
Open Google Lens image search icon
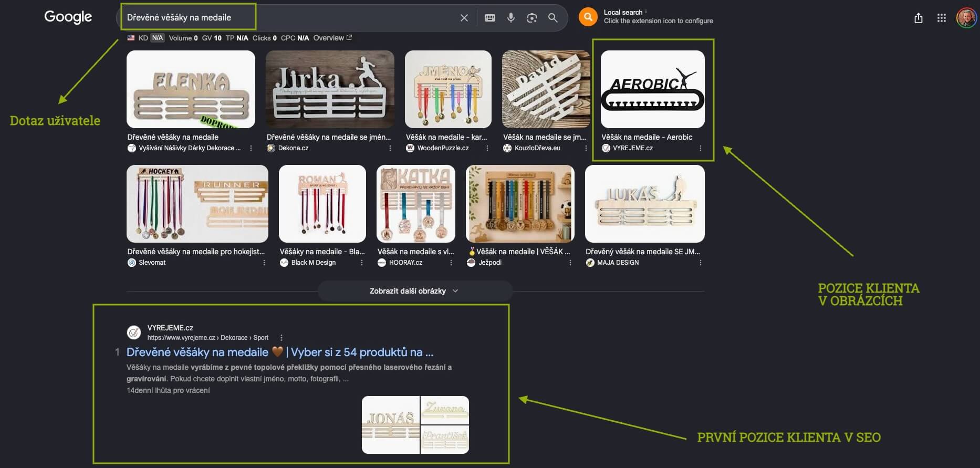click(x=531, y=18)
